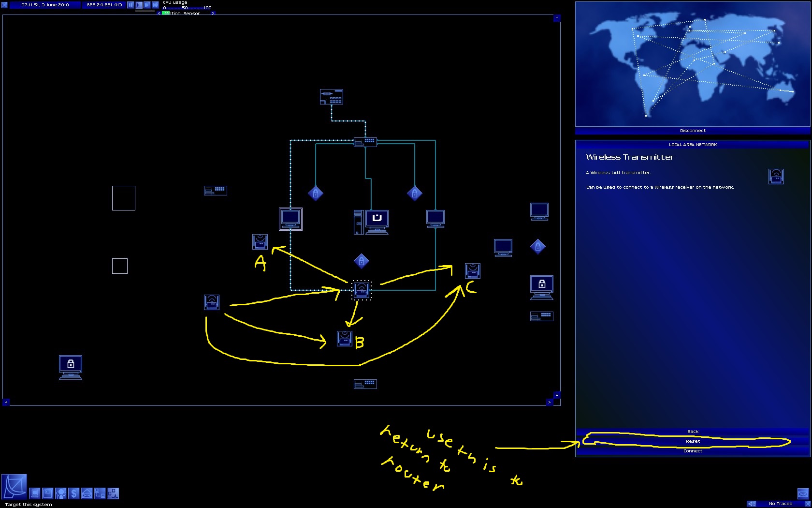Click the Wireless Transmitter icon in info panel

[x=776, y=177]
